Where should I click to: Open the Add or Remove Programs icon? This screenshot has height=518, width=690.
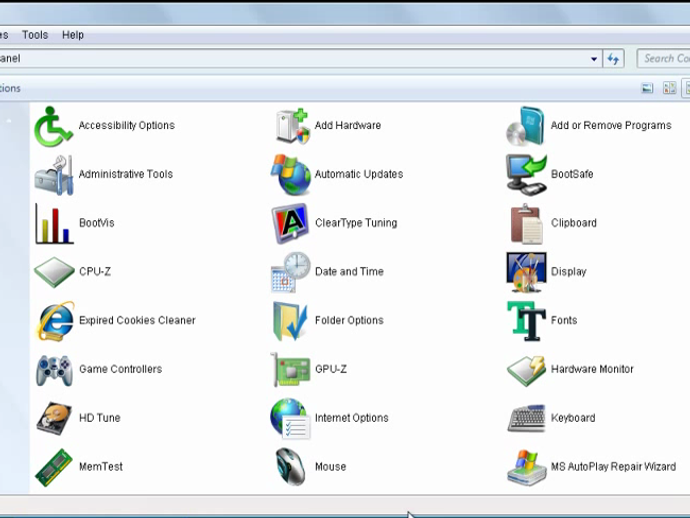[526, 126]
